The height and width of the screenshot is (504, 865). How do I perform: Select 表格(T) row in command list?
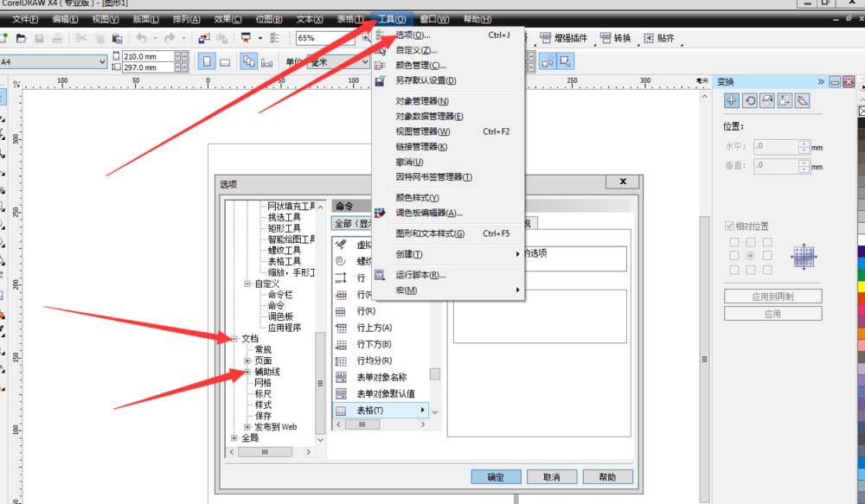(x=380, y=411)
